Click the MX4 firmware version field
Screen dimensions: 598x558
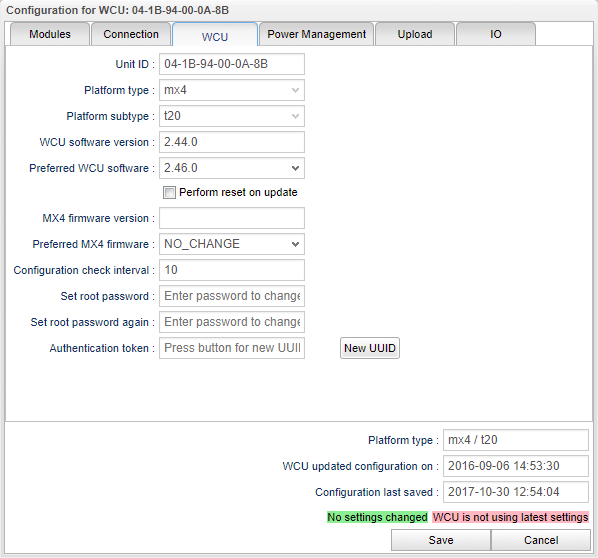coord(232,218)
